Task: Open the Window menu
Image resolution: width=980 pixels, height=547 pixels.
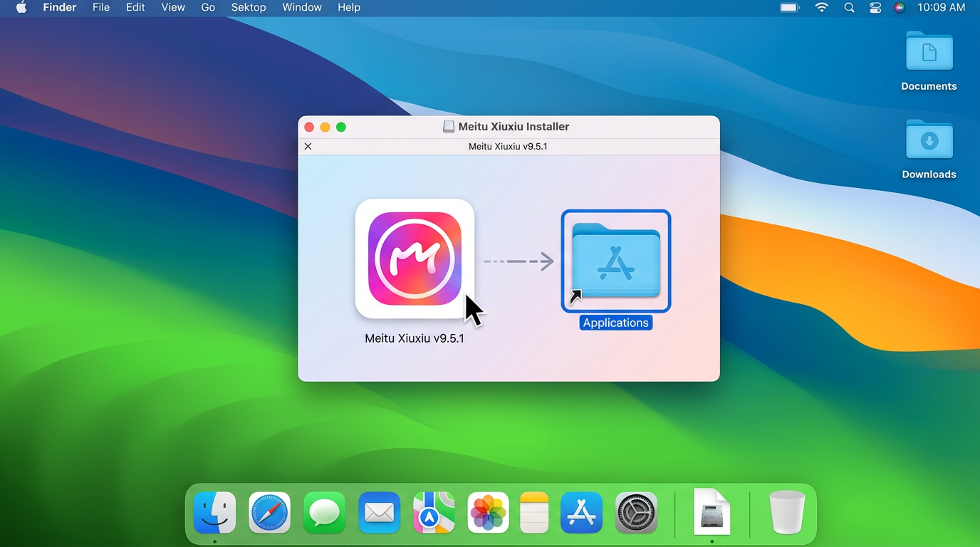Action: point(302,8)
